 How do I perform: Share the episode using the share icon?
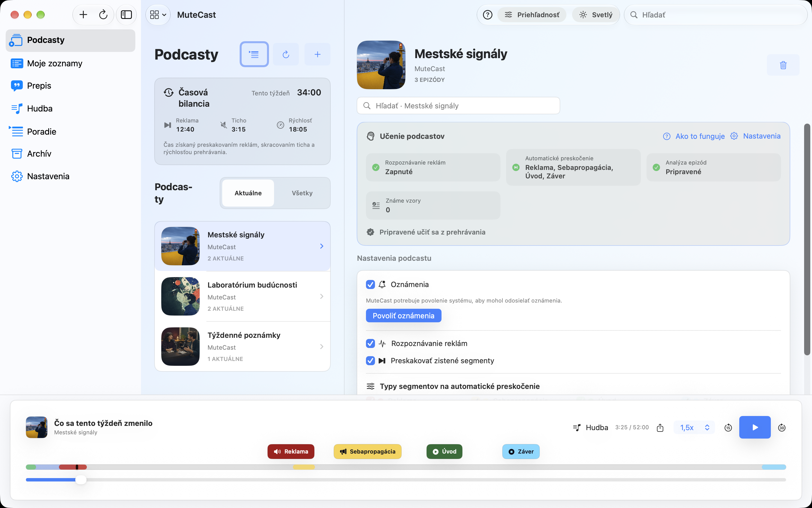660,427
